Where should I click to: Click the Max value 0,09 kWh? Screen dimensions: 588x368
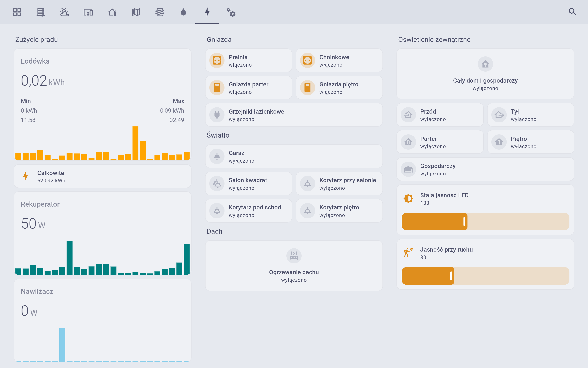(x=172, y=110)
